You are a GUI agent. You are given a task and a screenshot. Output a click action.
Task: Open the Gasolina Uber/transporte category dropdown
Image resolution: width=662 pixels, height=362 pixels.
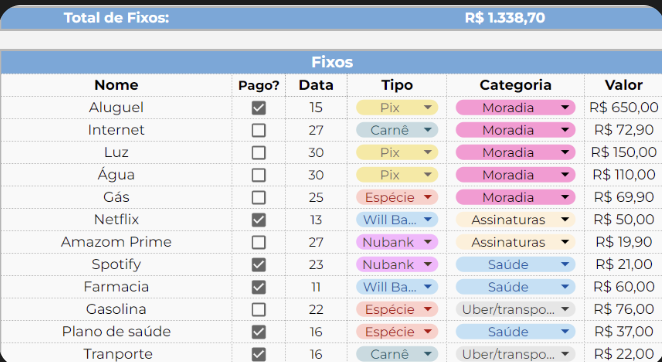tap(515, 309)
